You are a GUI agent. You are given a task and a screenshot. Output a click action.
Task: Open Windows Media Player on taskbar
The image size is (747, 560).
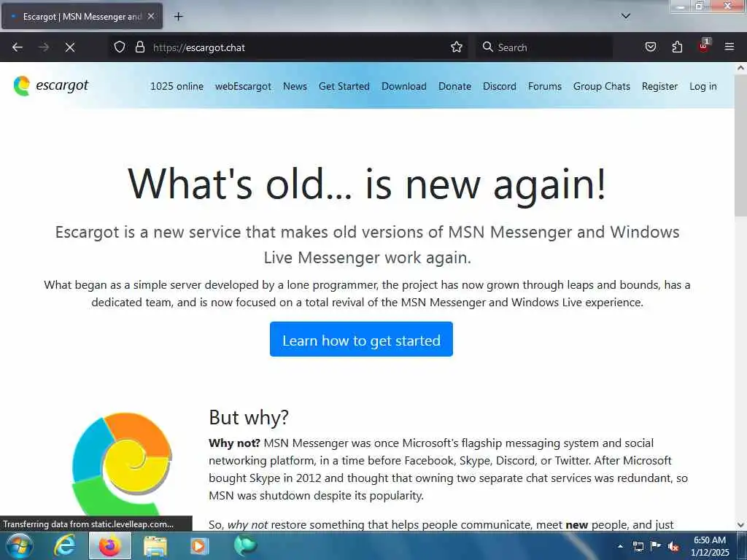tap(199, 546)
